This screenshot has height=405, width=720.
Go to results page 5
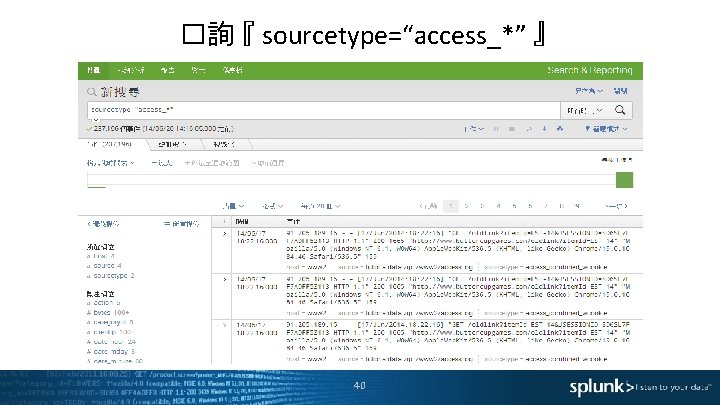(514, 206)
